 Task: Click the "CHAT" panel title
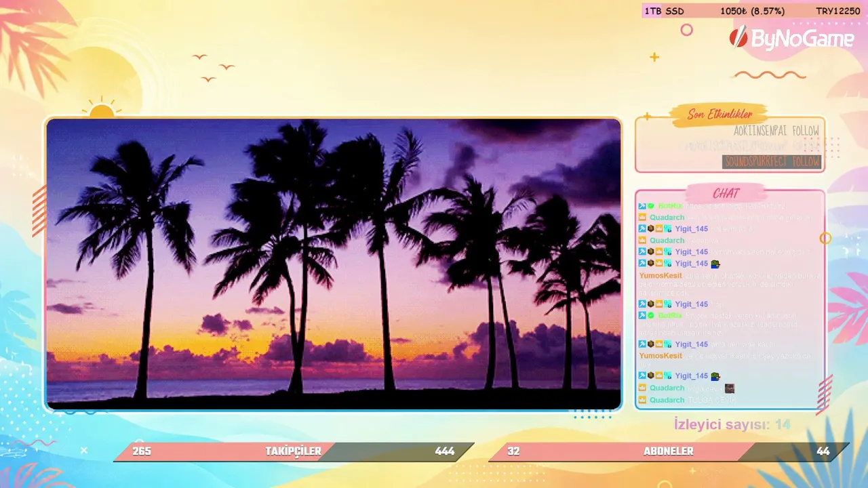[x=726, y=194]
